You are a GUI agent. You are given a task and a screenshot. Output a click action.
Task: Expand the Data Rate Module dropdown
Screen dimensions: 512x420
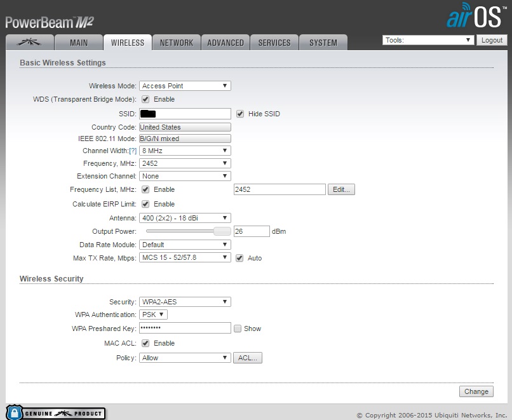(185, 245)
